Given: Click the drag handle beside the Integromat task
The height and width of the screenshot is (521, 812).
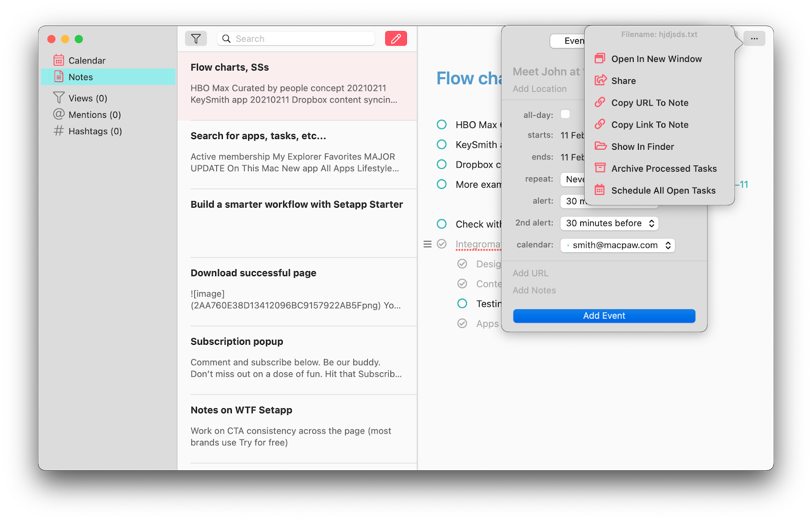Looking at the screenshot, I should tap(427, 244).
